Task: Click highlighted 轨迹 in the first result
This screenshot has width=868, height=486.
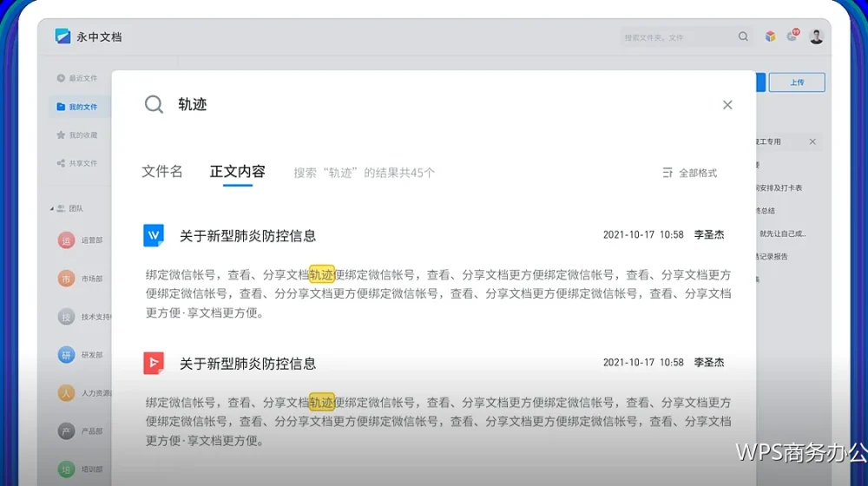Action: (321, 274)
